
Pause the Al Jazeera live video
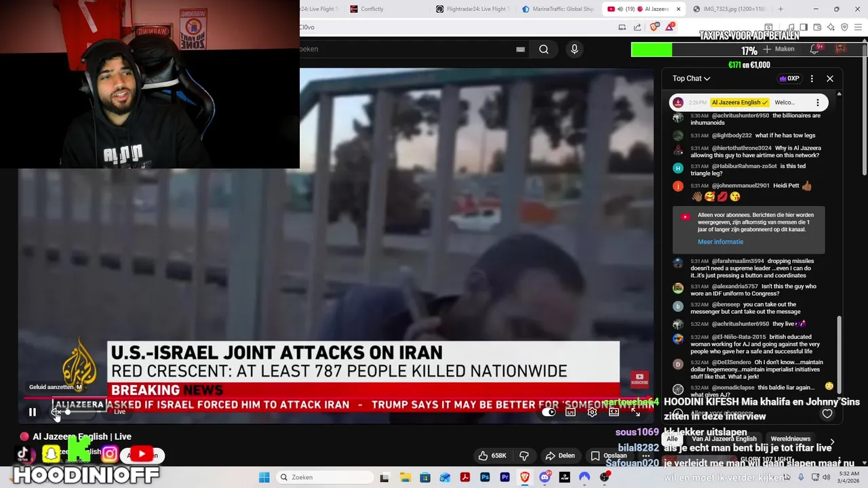(x=32, y=411)
